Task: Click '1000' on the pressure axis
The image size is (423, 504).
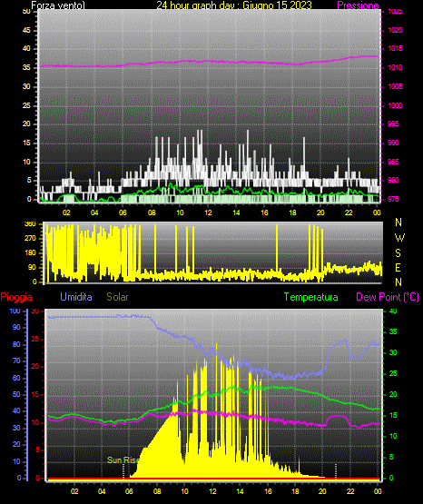Action: tap(396, 105)
